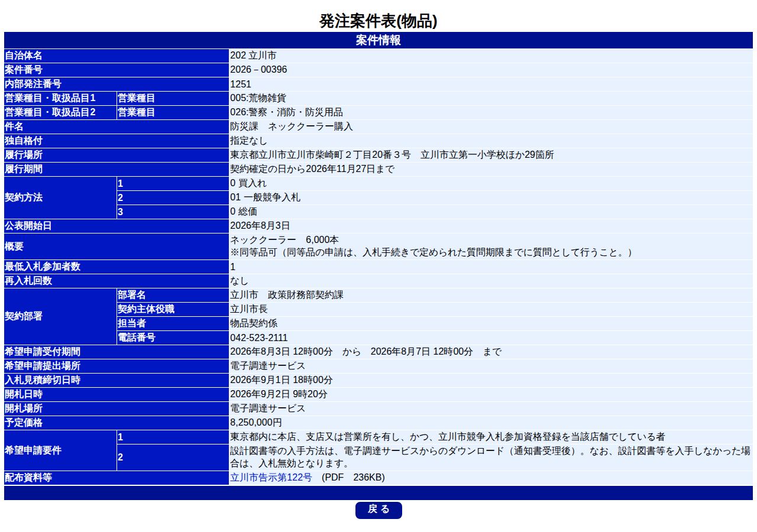This screenshot has width=757, height=532.
Task: Click contract method 01 一般競争入札
Action: tap(265, 197)
